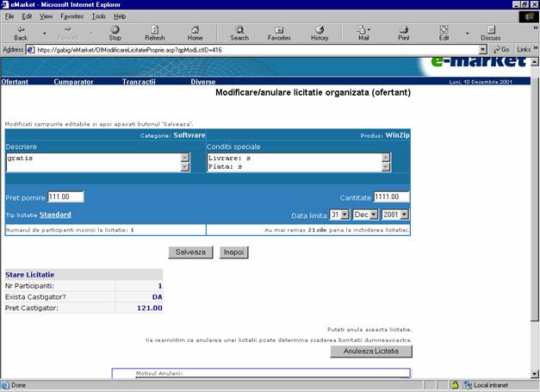Open the Tools menu
Viewport: 540px width, 392px height.
(99, 16)
